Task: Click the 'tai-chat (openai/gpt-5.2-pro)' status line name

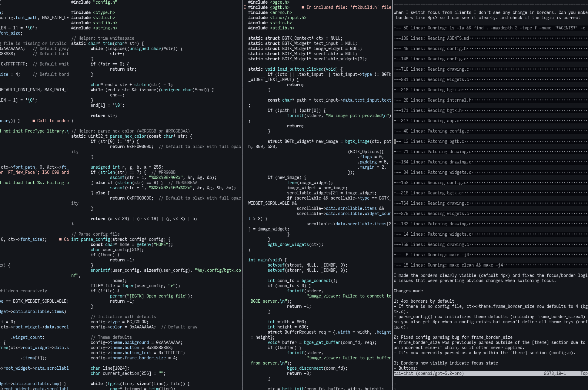Action: (x=429, y=373)
